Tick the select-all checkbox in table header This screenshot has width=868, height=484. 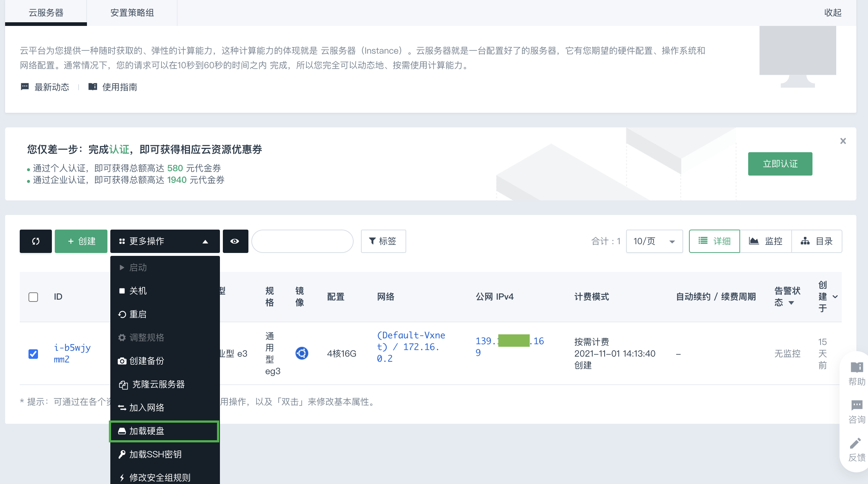point(33,297)
